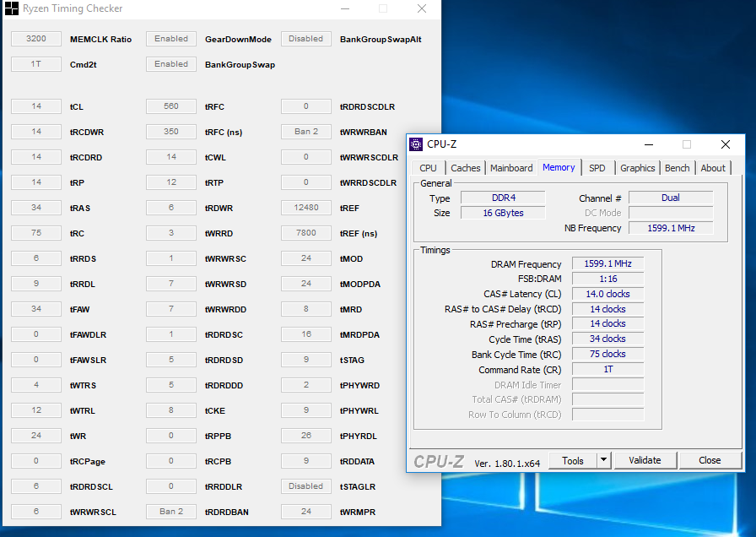This screenshot has height=537, width=756.
Task: Click the tSTAGLR Disabled field
Action: point(306,485)
